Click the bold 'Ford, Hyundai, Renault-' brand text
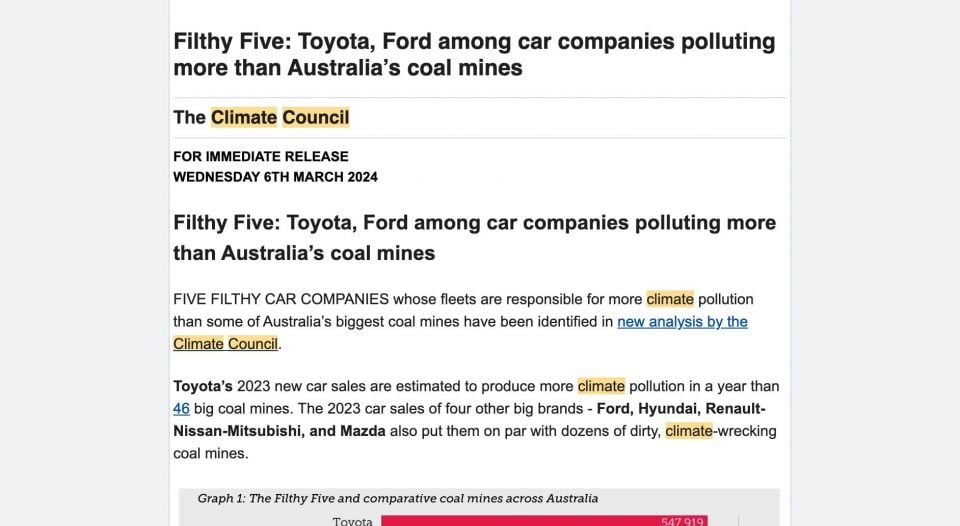960x526 pixels. click(681, 409)
